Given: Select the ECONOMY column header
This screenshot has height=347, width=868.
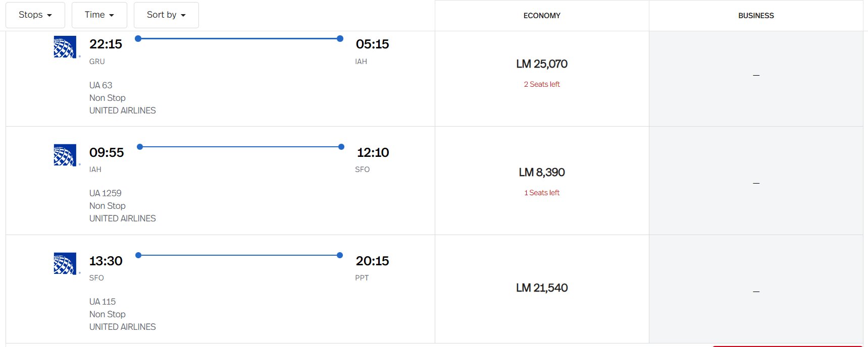Looking at the screenshot, I should (x=542, y=16).
